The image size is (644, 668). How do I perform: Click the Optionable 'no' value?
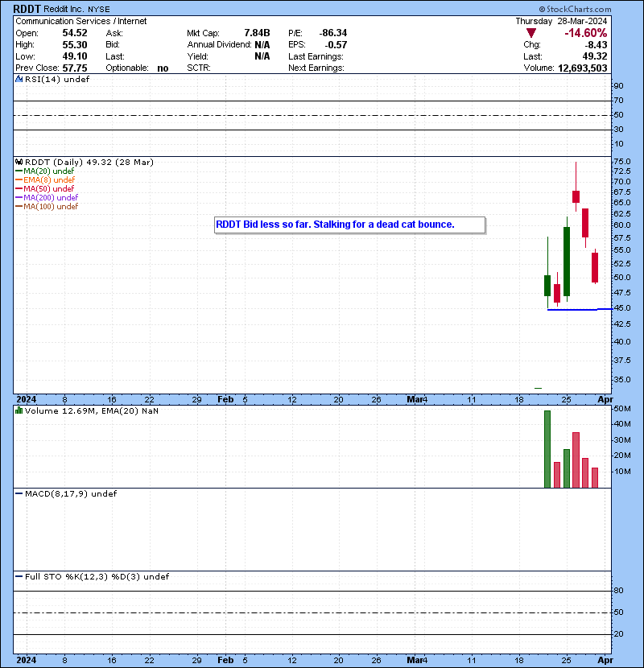[x=163, y=68]
